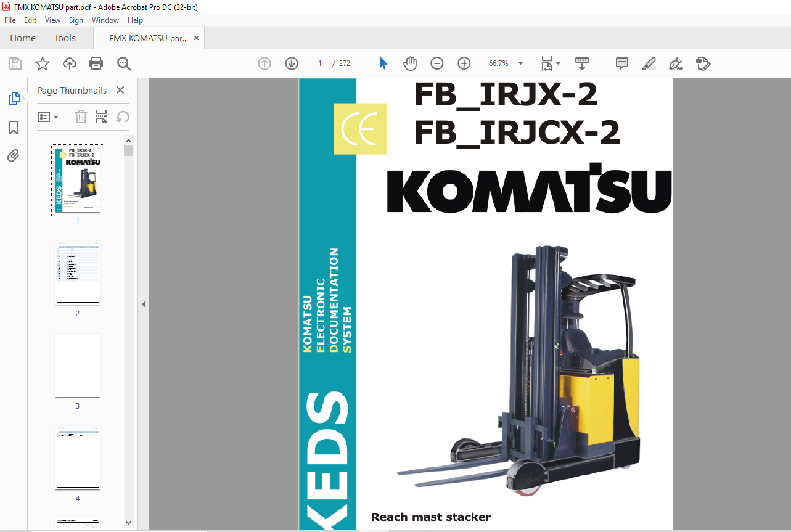Go to next page arrow
Viewport: 791px width, 532px height.
292,63
